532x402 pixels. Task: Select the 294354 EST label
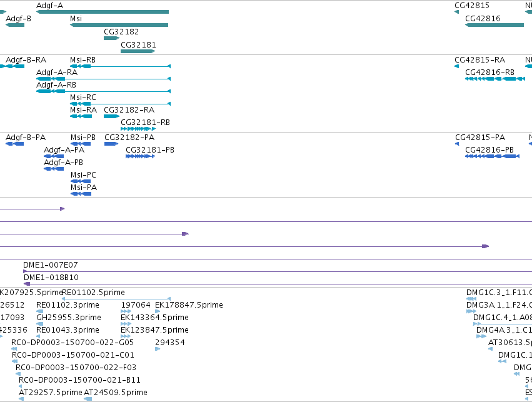coord(169,343)
